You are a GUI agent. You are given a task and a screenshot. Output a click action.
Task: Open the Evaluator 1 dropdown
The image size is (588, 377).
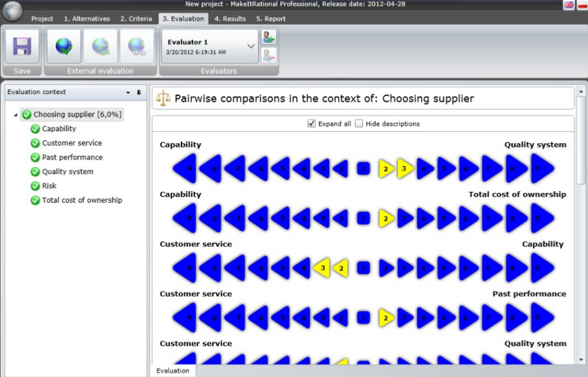click(x=251, y=46)
